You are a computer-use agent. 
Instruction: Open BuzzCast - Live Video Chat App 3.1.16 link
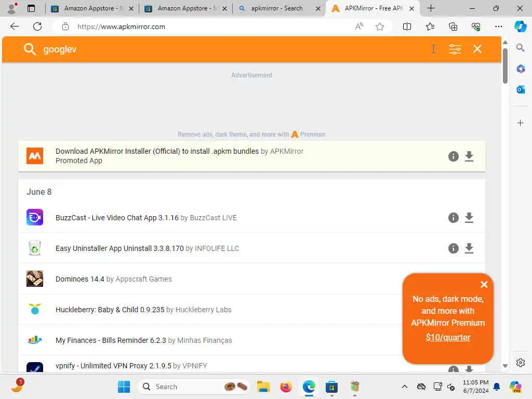(x=117, y=218)
